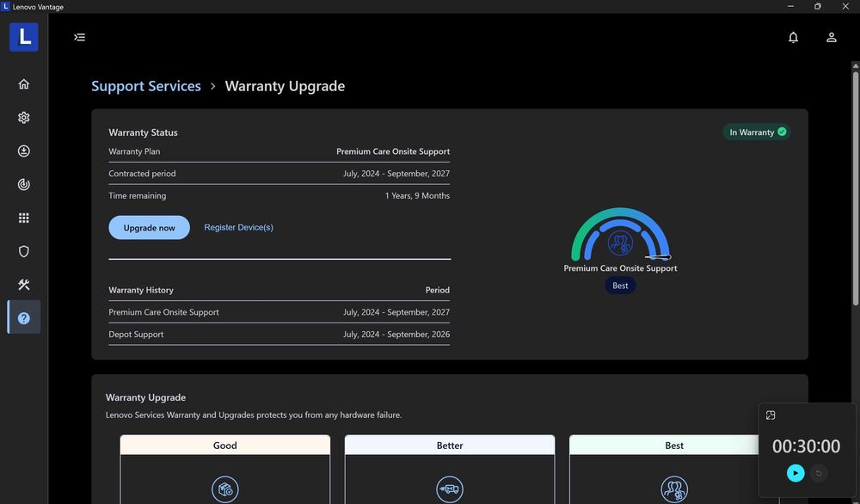The image size is (860, 504).
Task: Click the '1 Years, 9 Months' value
Action: pyautogui.click(x=417, y=195)
